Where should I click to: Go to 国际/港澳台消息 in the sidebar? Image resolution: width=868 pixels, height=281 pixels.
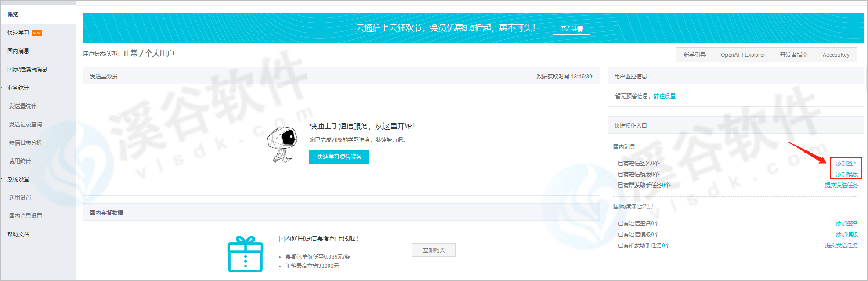(27, 69)
